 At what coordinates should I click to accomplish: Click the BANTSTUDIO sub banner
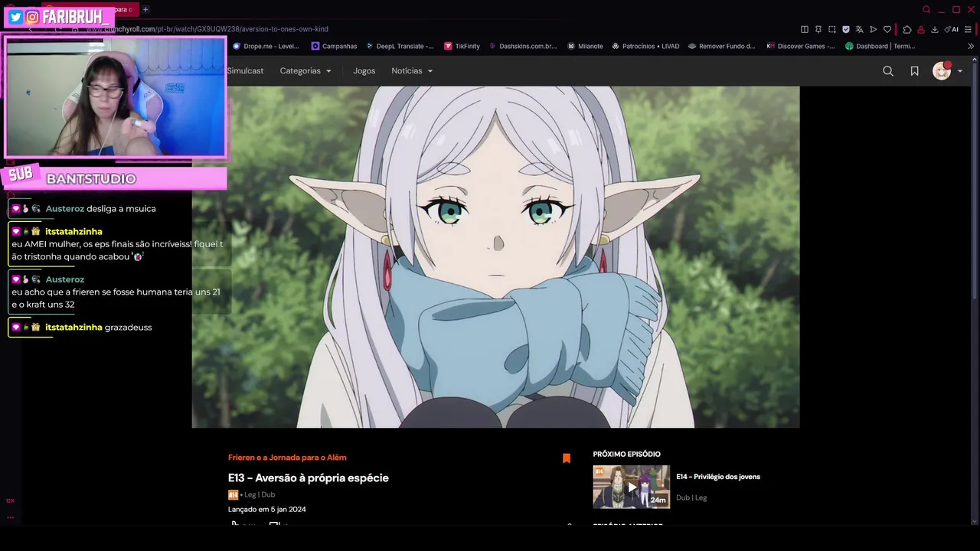point(115,178)
